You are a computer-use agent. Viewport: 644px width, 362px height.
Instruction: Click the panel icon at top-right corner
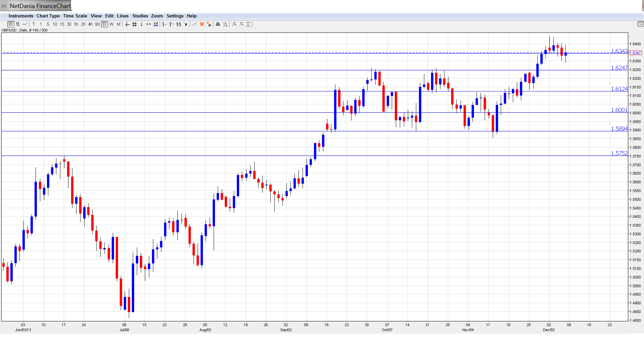click(x=640, y=24)
